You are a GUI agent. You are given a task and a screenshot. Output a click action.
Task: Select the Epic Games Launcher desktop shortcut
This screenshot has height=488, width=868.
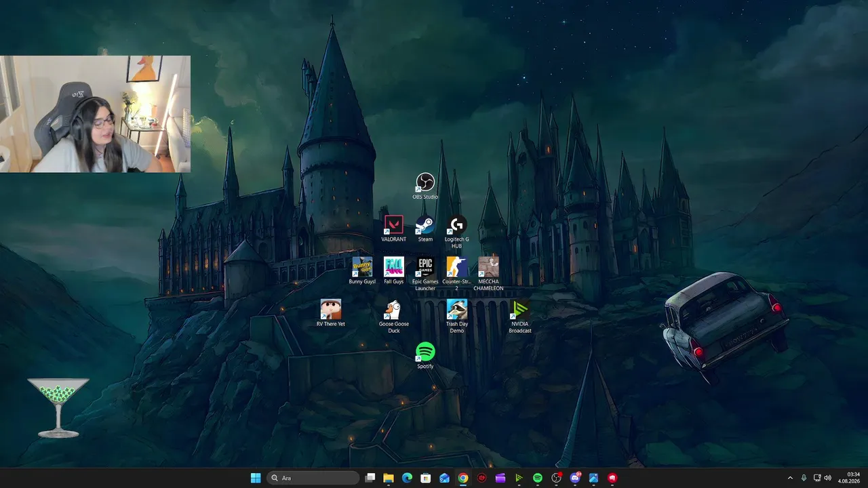425,274
